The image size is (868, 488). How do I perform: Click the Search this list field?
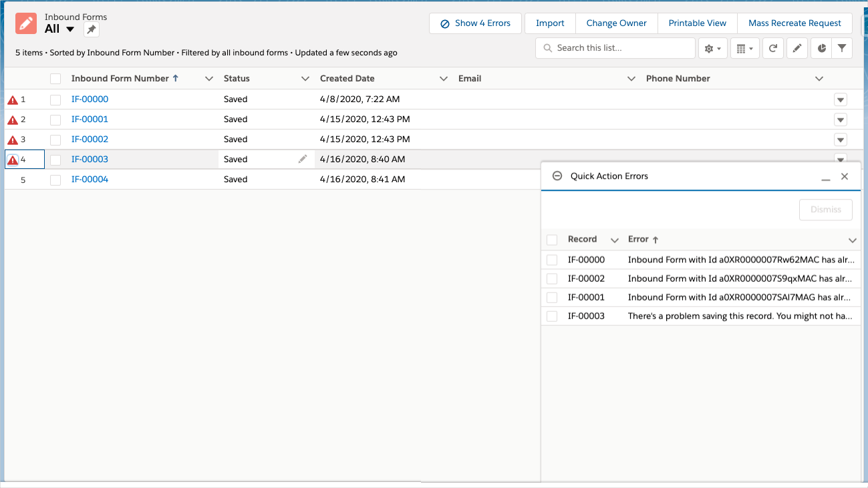[x=621, y=48]
